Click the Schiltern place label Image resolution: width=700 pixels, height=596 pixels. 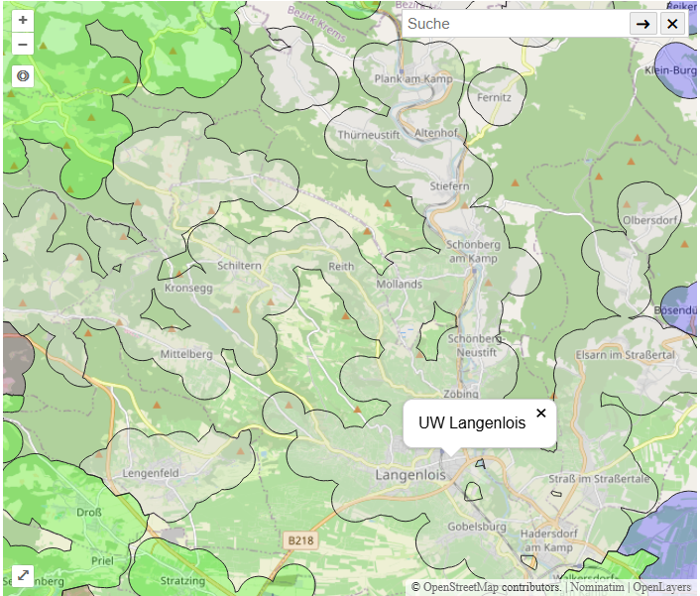(x=239, y=266)
